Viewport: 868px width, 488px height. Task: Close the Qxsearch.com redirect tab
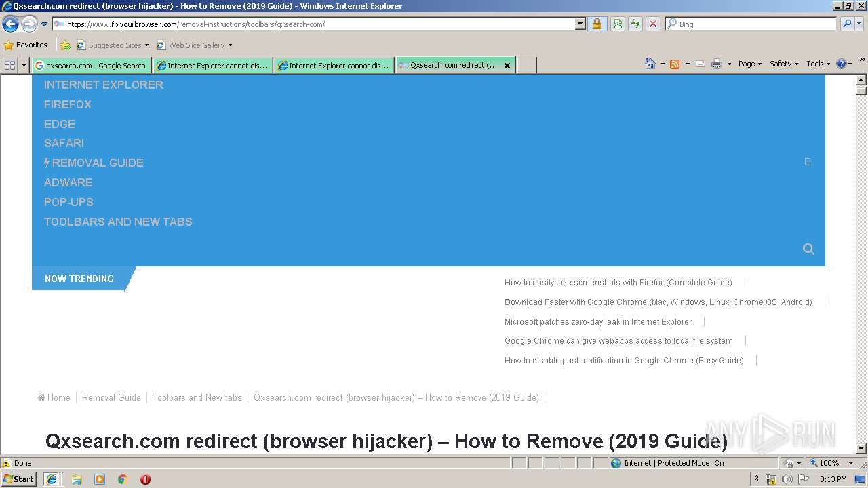(507, 66)
